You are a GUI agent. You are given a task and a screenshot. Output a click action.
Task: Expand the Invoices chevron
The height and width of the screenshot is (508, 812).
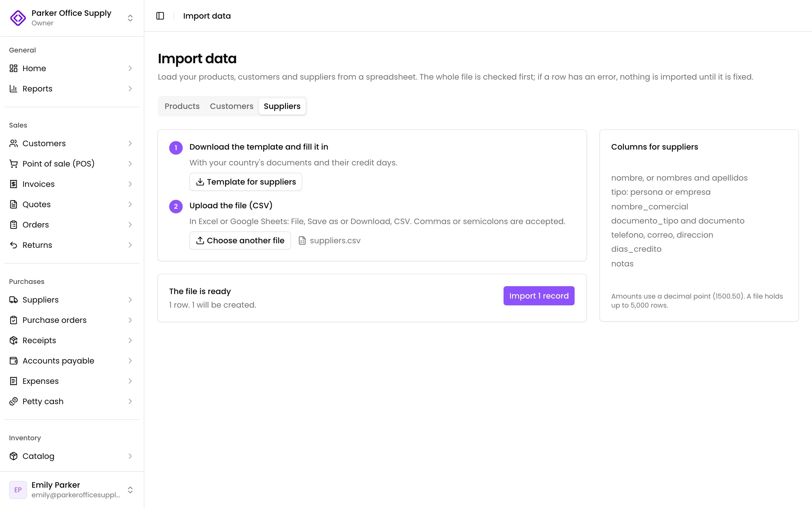(x=130, y=184)
